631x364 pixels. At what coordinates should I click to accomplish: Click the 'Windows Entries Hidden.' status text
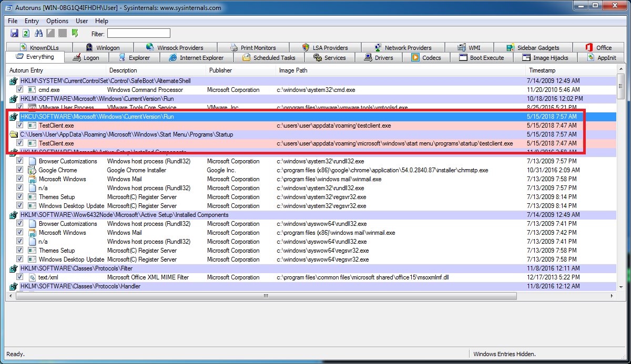(x=504, y=354)
